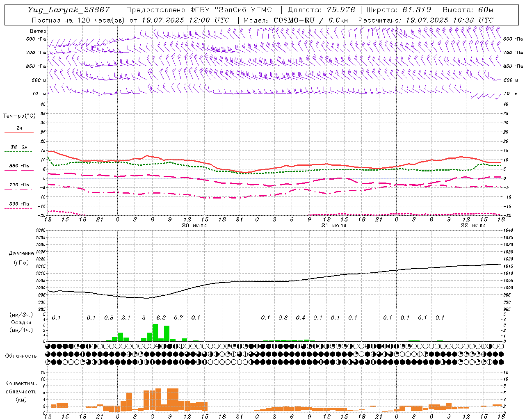Image resolution: width=525 pixels, height=420 pixels.
Task: Click the model name COSMO-RU / 6.6км
Action: (x=311, y=20)
